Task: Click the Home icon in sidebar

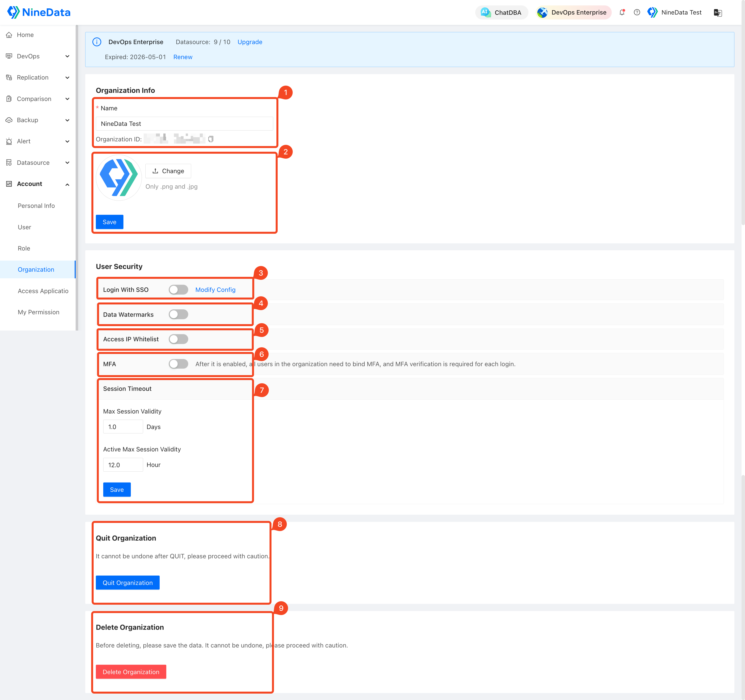Action: click(9, 35)
